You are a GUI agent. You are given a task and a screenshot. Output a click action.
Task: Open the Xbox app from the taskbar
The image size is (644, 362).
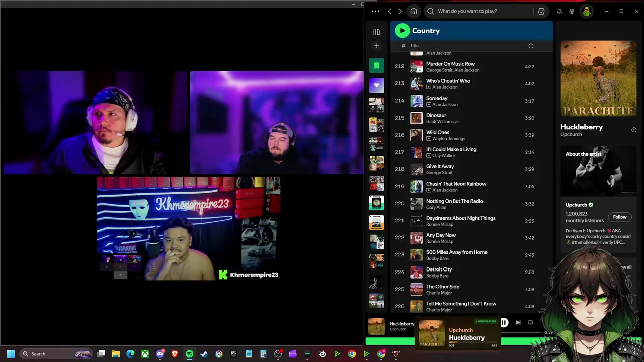pos(145,354)
